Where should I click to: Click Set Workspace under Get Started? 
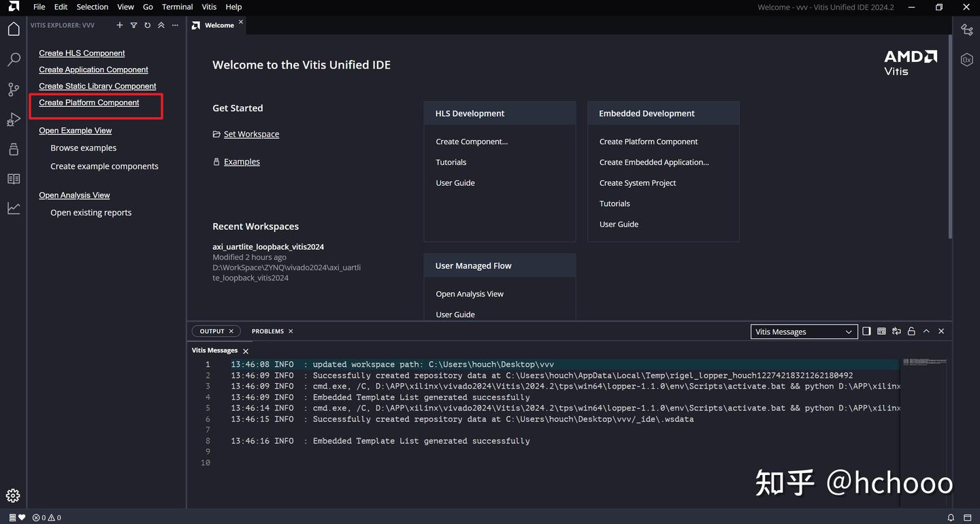coord(251,134)
